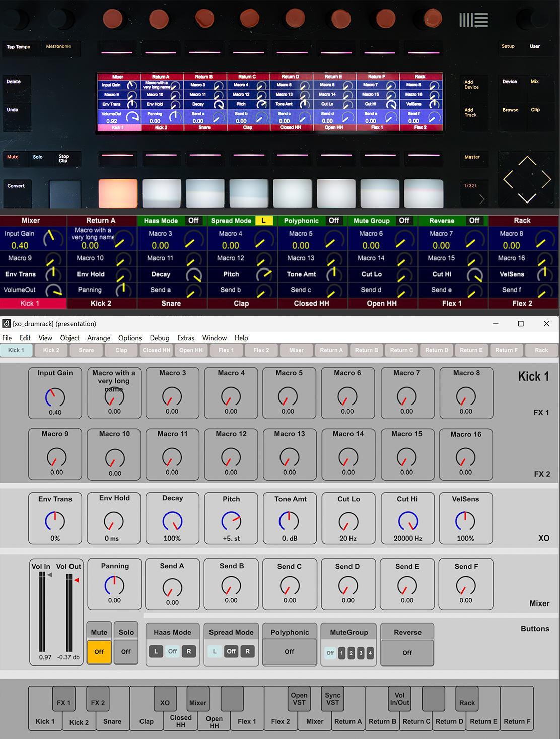This screenshot has height=739, width=560.
Task: Select group 3 in the MuteGroup selector
Action: (361, 653)
